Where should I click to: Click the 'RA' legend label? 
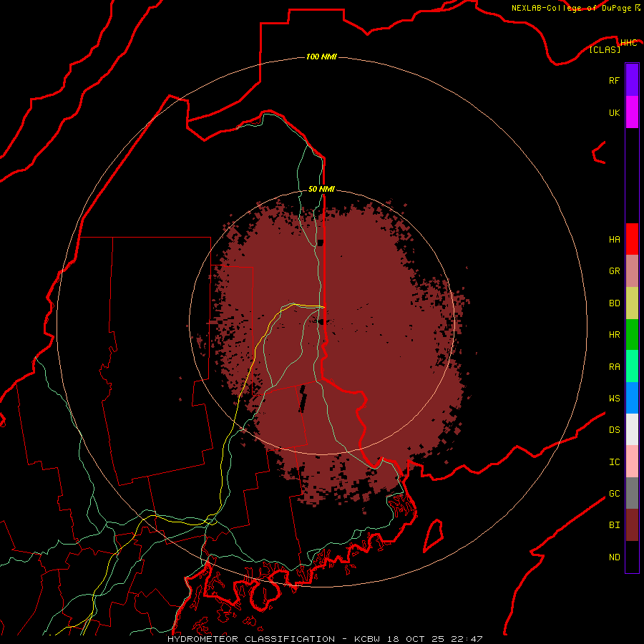pos(614,367)
